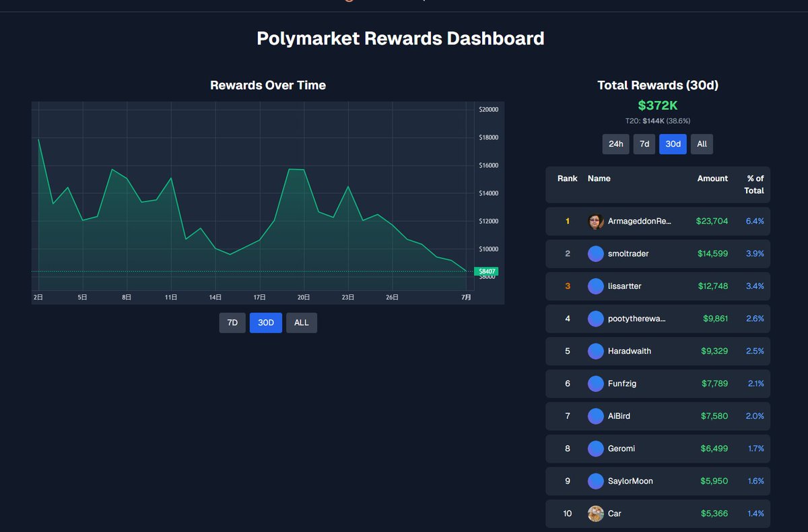Switch chart range to 7D
The height and width of the screenshot is (532, 808).
coord(232,323)
